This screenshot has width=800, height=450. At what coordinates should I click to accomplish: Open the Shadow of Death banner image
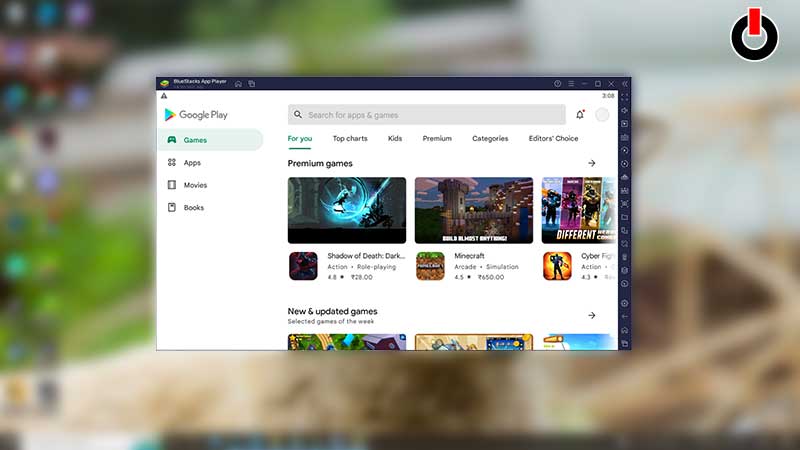coord(347,210)
